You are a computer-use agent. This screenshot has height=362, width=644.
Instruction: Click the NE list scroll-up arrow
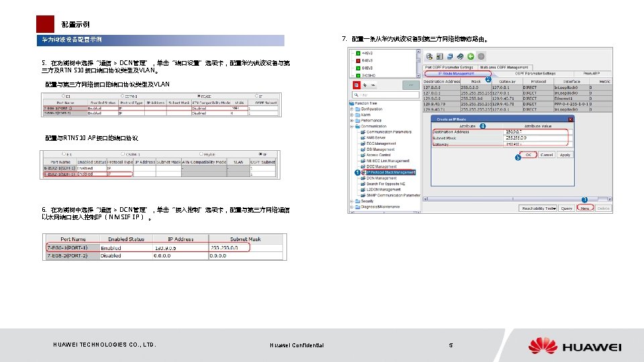[418, 52]
